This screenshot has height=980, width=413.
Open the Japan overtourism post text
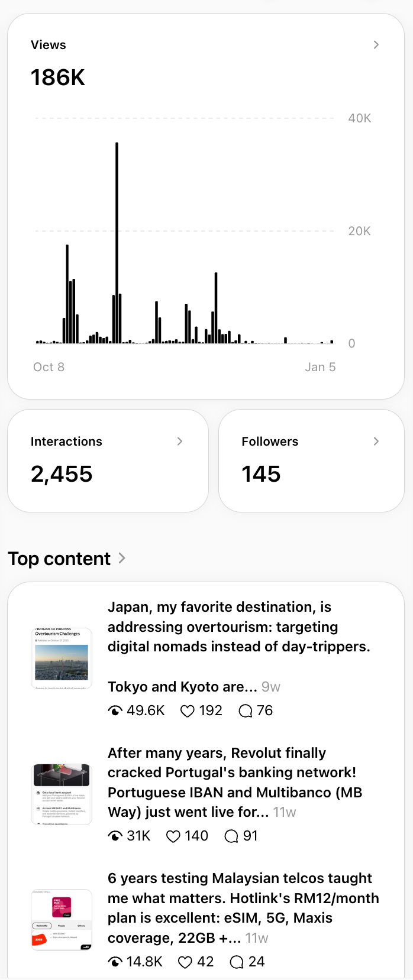[239, 647]
